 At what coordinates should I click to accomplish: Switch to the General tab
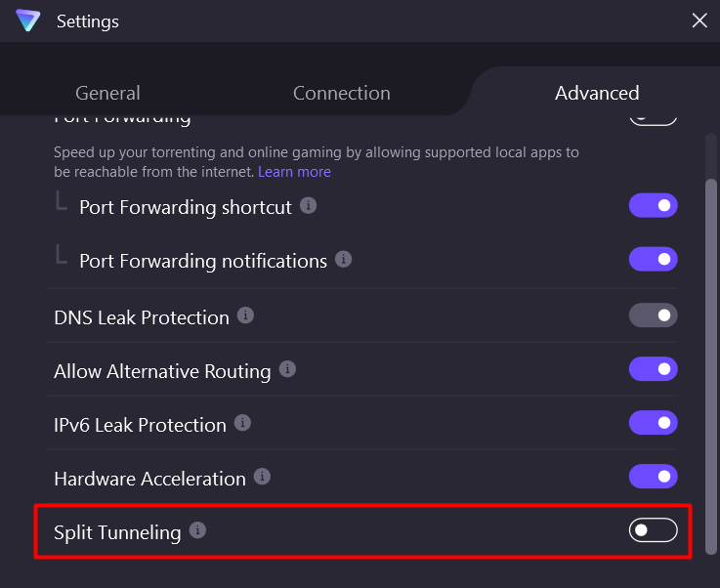(x=107, y=93)
